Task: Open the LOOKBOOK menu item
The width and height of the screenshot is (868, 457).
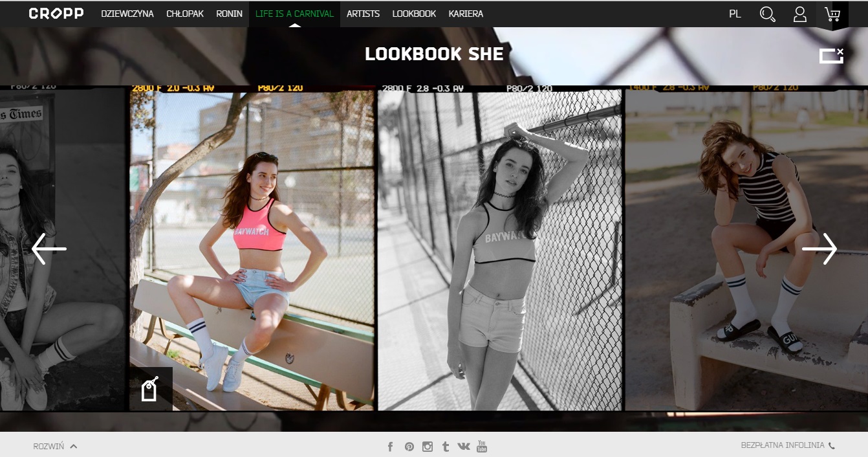Action: (x=414, y=14)
